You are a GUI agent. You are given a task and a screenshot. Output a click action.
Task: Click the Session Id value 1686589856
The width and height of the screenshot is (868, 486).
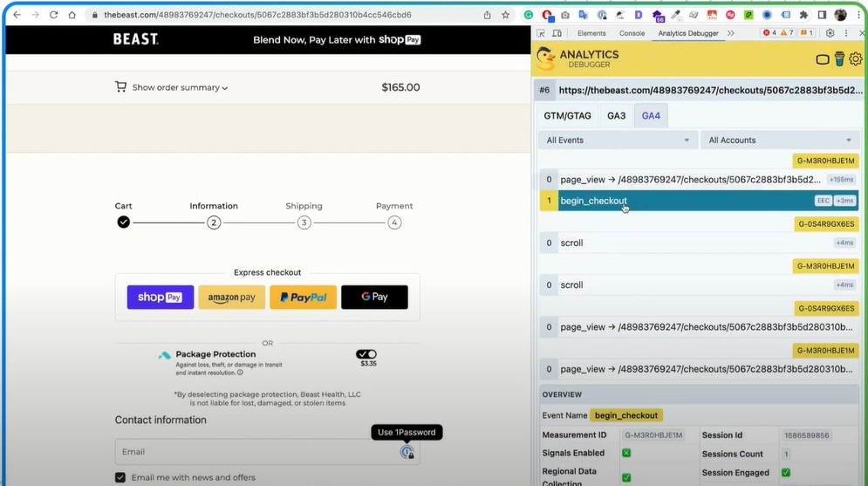pyautogui.click(x=807, y=435)
